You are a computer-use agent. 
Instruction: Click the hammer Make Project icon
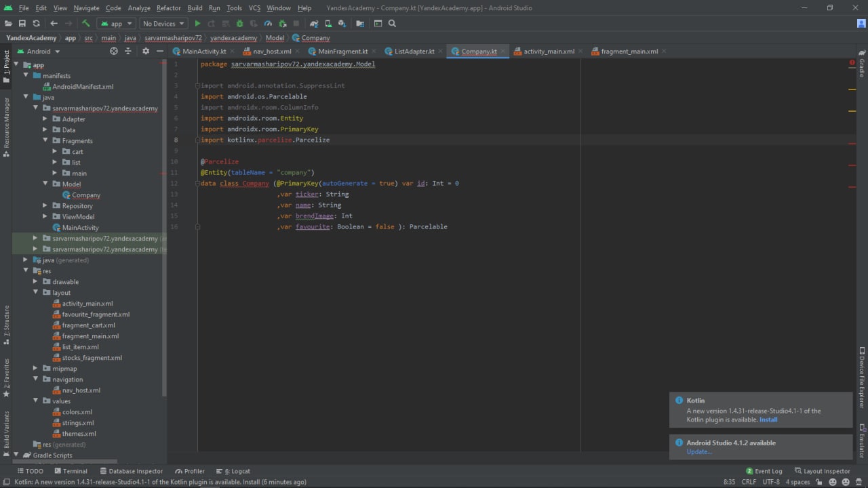pyautogui.click(x=86, y=24)
